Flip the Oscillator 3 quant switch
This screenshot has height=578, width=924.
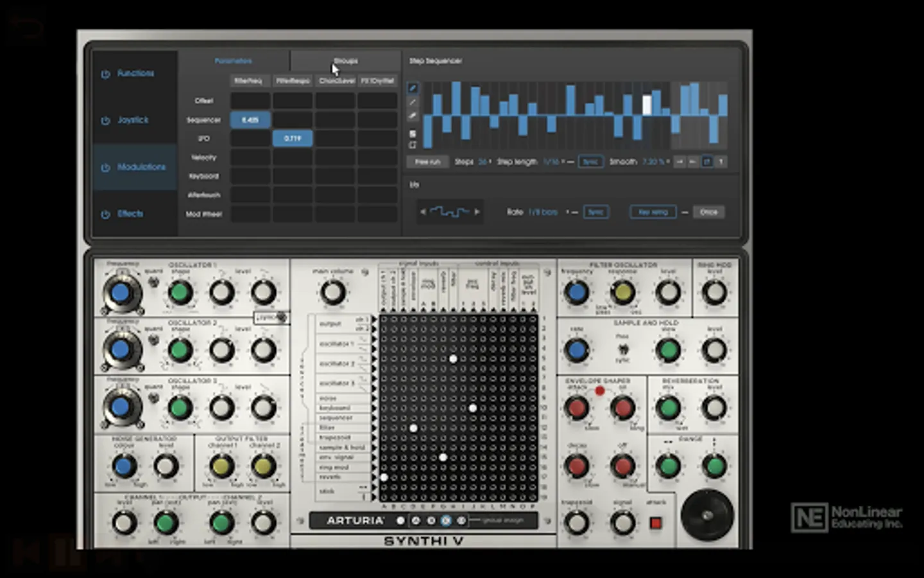coord(153,398)
